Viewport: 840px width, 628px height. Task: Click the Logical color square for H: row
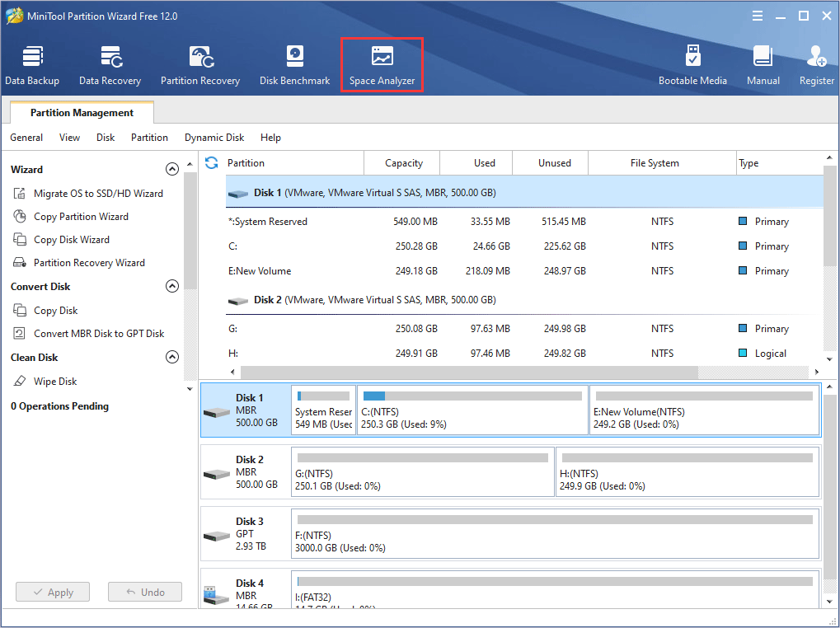pos(743,353)
